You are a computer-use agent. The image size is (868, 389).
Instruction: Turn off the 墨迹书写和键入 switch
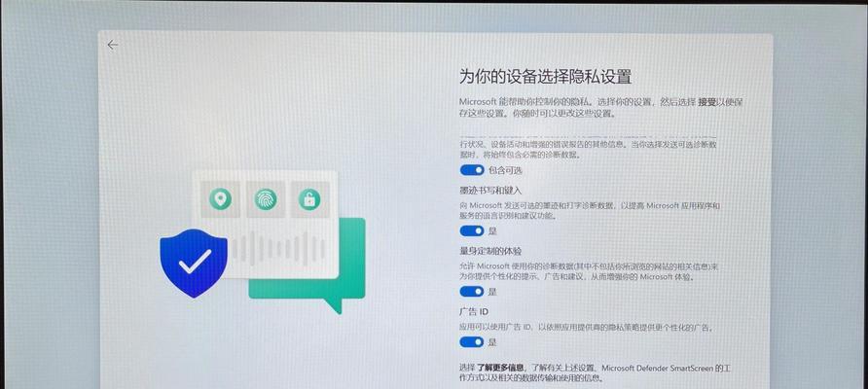coord(472,230)
